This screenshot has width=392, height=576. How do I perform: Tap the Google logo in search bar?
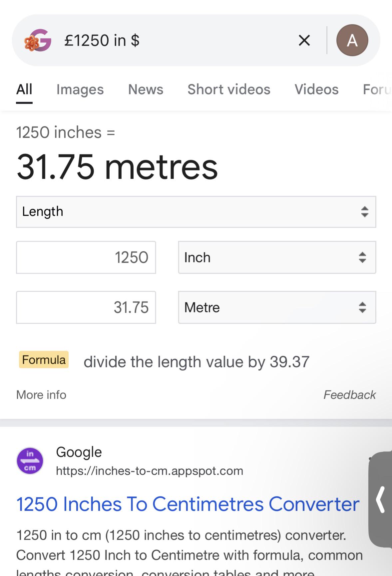click(x=38, y=41)
